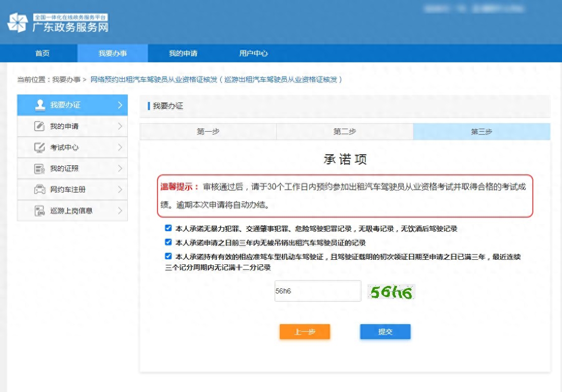Click the 温馨提示 red notice label
The image size is (562, 392).
click(179, 186)
